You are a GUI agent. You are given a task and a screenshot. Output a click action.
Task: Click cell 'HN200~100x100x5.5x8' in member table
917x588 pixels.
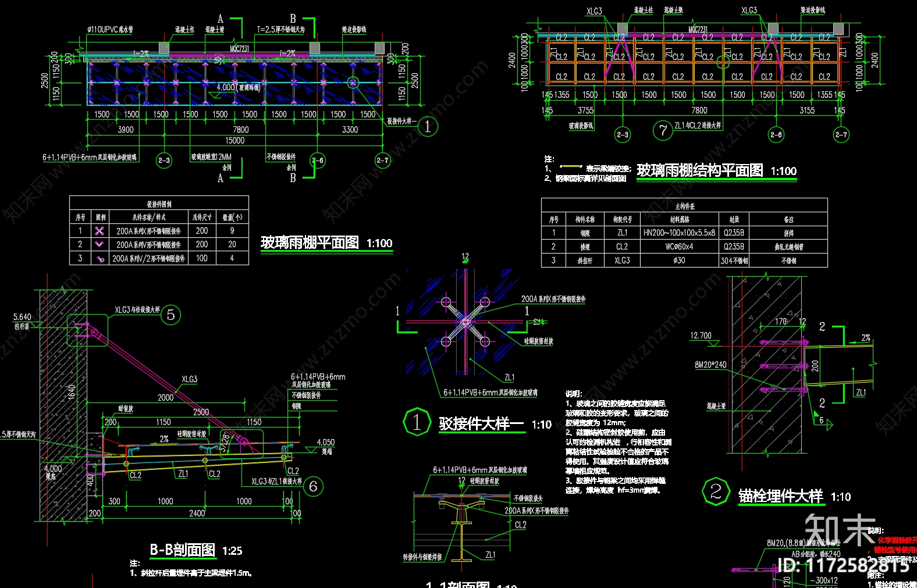(x=679, y=233)
